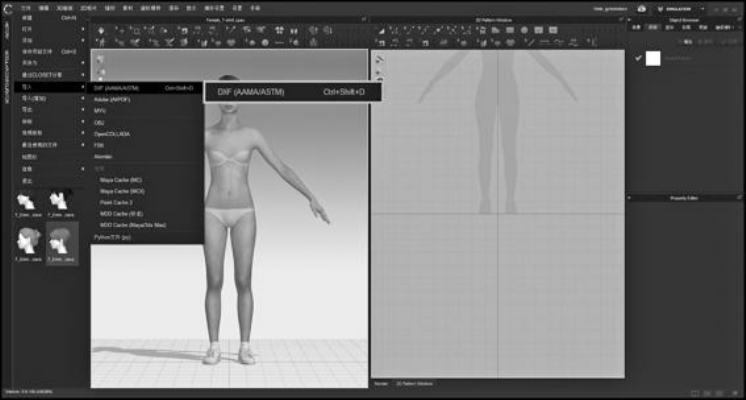746x400 pixels.
Task: Select the FBX import entry
Action: [x=99, y=145]
